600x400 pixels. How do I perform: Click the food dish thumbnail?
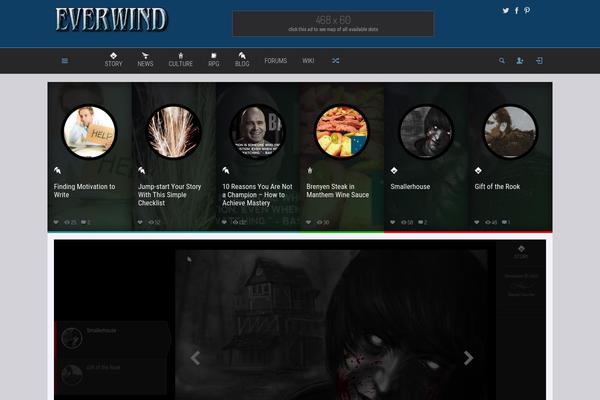tap(342, 132)
